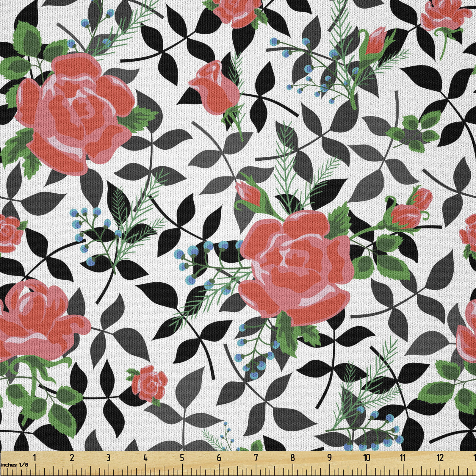The image size is (476, 476).
Task: Select the ruler mark labeled 9
Action: [x=330, y=458]
